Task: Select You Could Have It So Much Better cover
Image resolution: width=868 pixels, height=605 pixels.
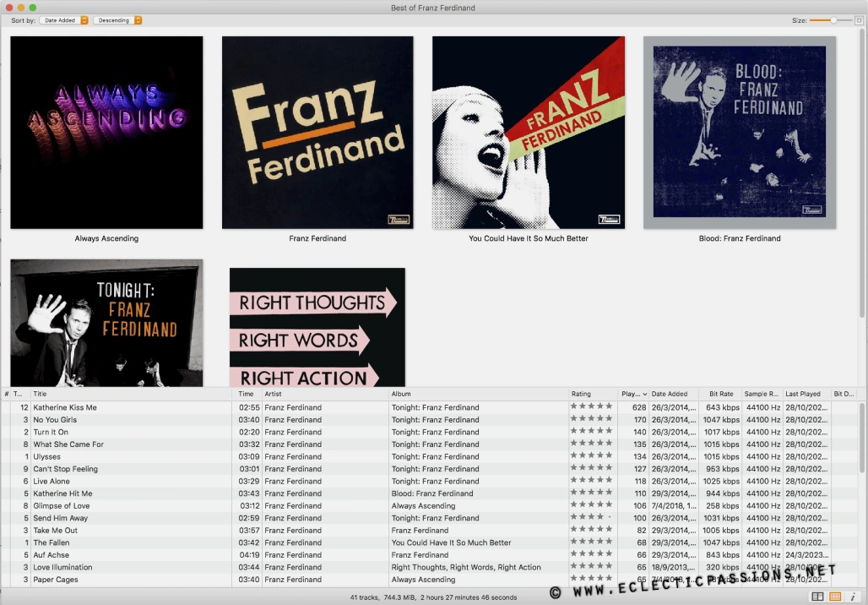Action: tap(528, 133)
